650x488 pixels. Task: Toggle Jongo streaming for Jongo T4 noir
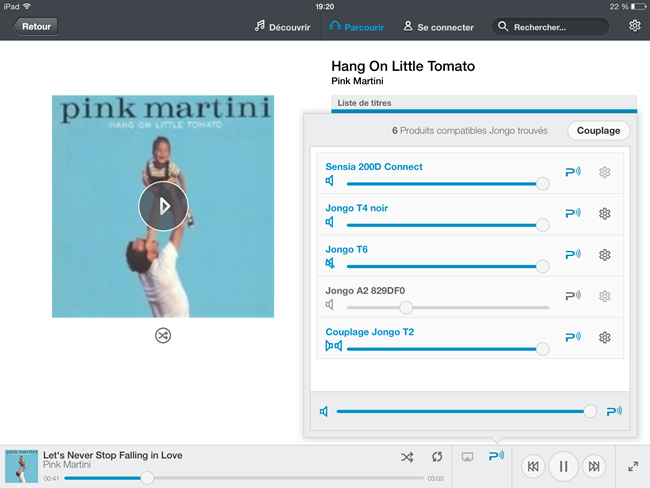click(x=573, y=213)
